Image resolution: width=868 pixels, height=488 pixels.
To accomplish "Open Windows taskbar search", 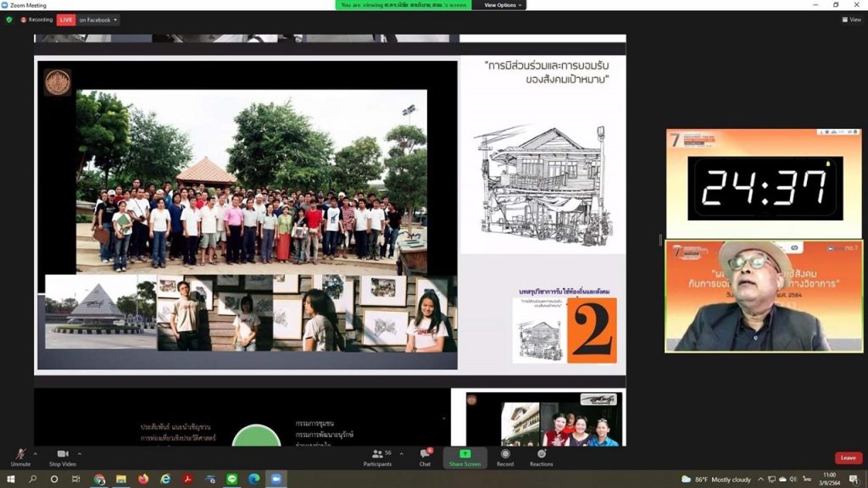I will (x=33, y=480).
